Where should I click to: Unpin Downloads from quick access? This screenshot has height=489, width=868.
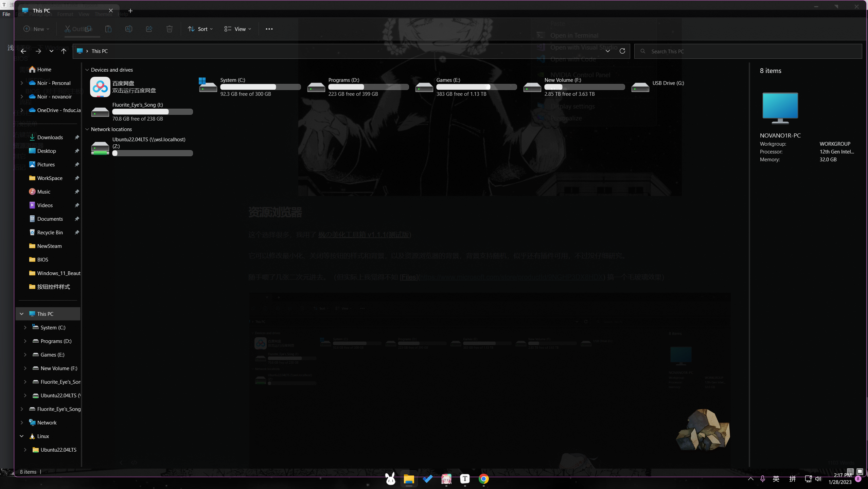pos(77,137)
